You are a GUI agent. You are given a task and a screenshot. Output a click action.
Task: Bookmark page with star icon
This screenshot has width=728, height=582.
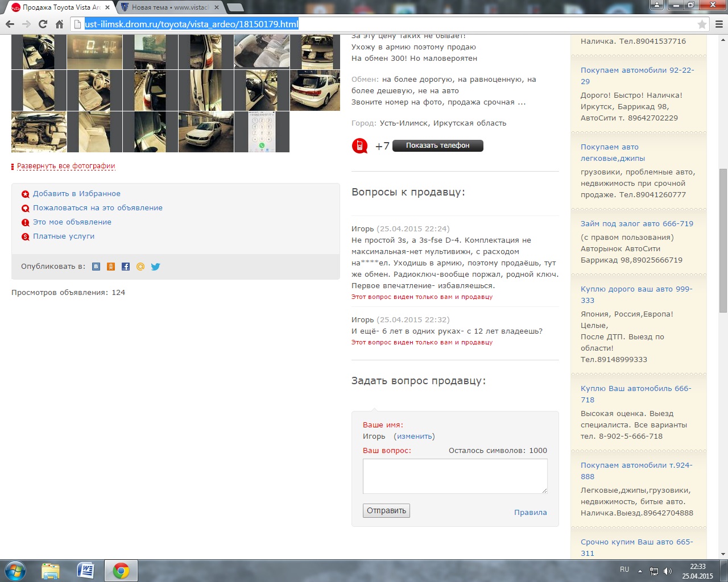702,24
